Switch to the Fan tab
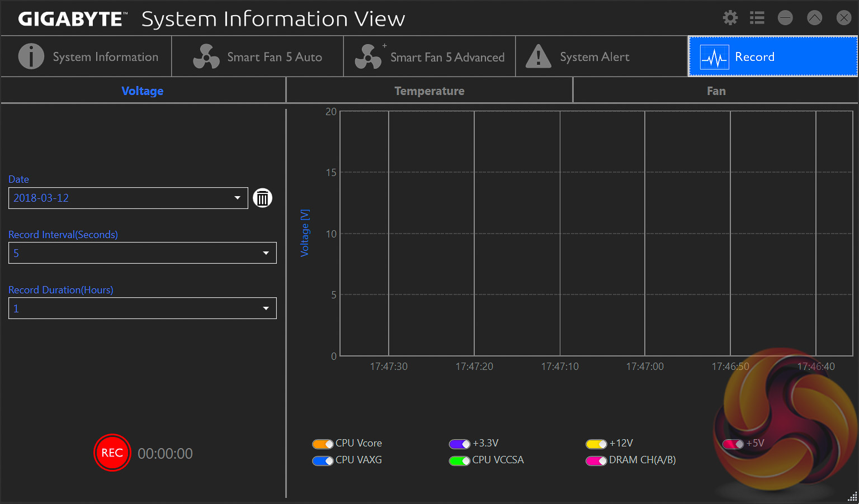Screen dimensions: 859x504 716,91
